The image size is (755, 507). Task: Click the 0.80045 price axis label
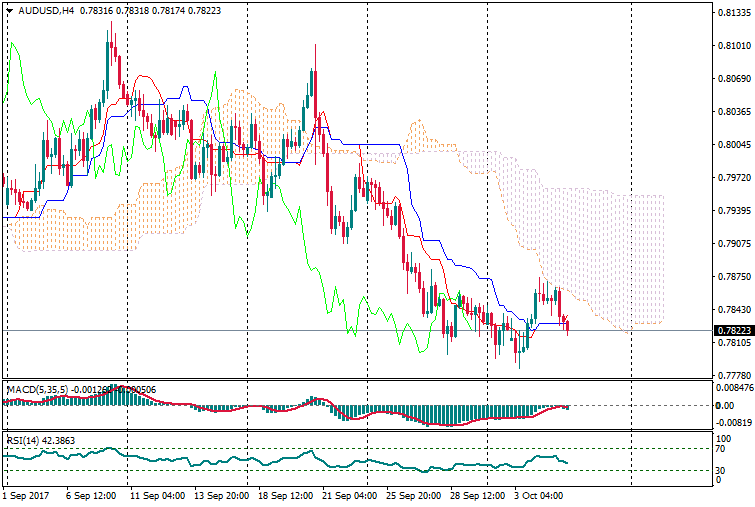coord(733,145)
